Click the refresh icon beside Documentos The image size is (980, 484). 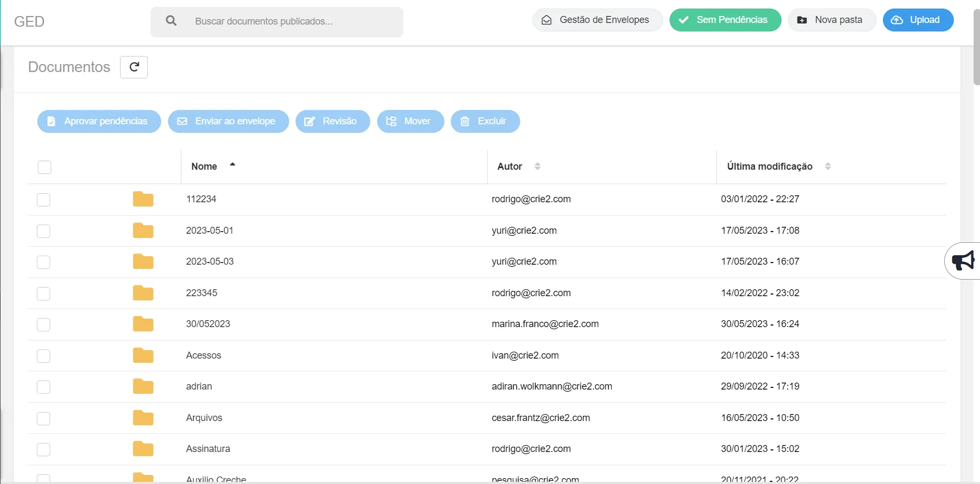coord(134,67)
